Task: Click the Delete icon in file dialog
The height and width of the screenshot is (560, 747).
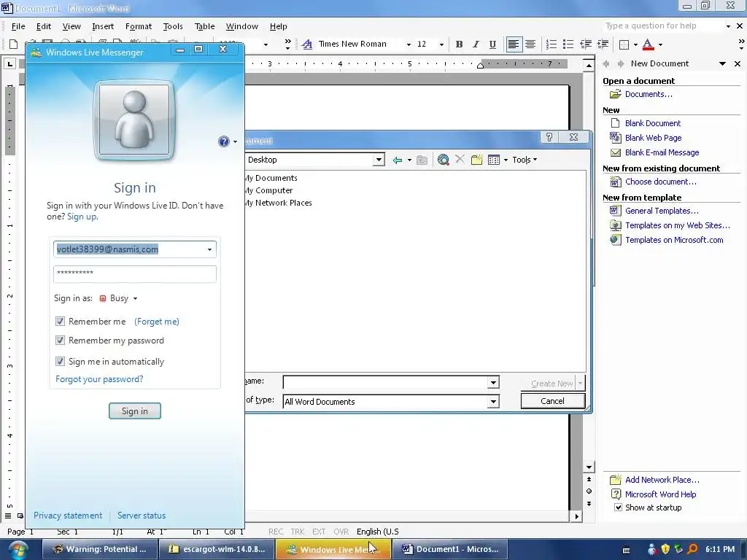Action: point(460,159)
